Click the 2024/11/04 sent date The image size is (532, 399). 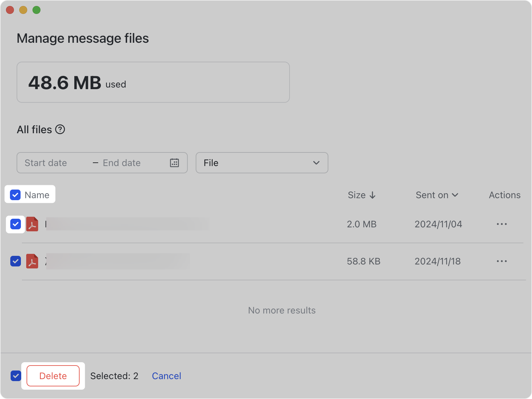[x=438, y=224]
